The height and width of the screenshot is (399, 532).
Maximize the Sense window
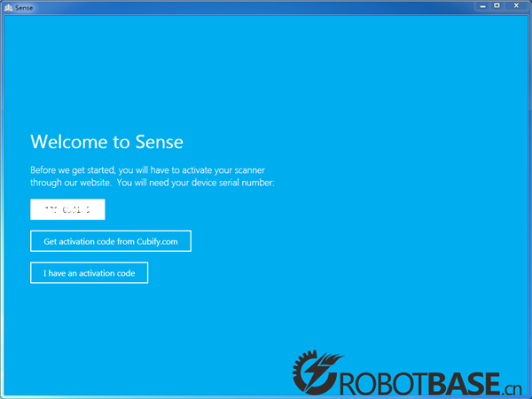pyautogui.click(x=497, y=5)
